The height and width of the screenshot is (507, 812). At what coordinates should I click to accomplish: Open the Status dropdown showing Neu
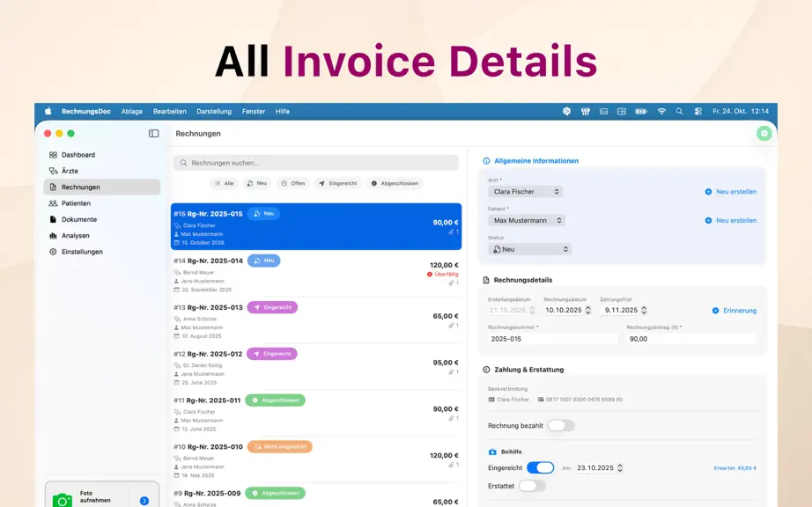click(529, 249)
